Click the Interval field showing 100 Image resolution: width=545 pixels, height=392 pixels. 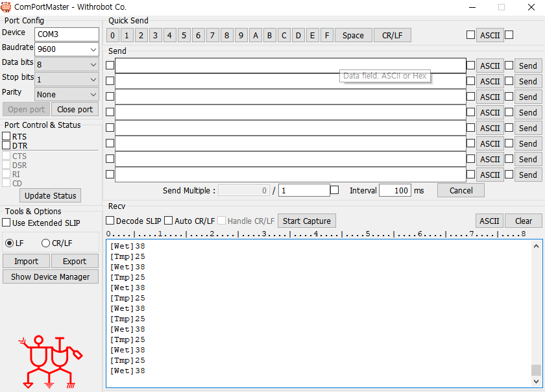click(395, 190)
